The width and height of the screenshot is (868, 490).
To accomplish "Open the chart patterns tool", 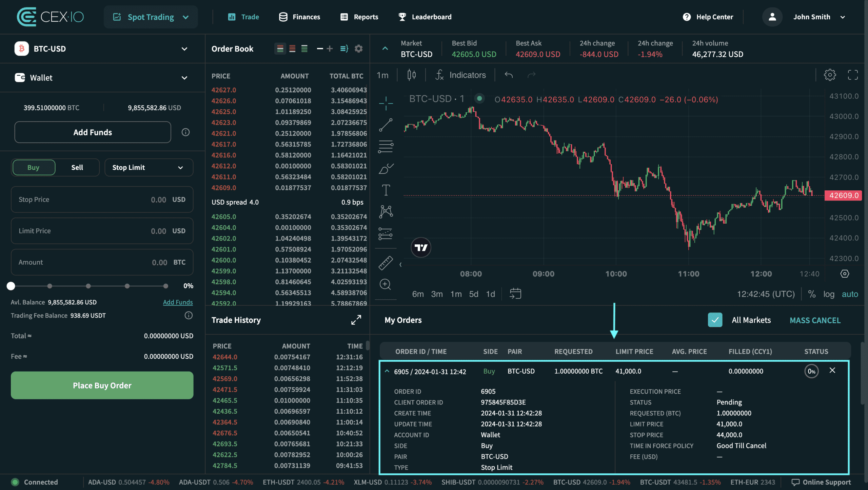I will (x=386, y=211).
